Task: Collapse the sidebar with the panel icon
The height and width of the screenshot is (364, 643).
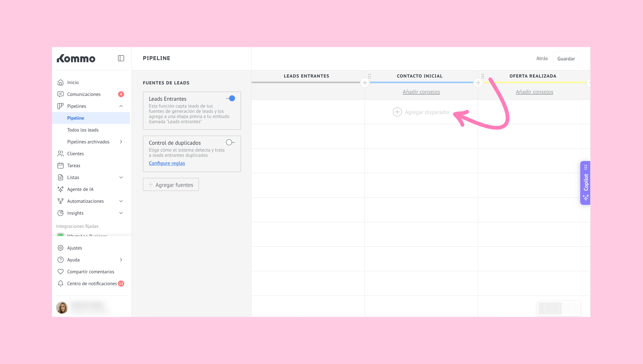Action: 121,58
